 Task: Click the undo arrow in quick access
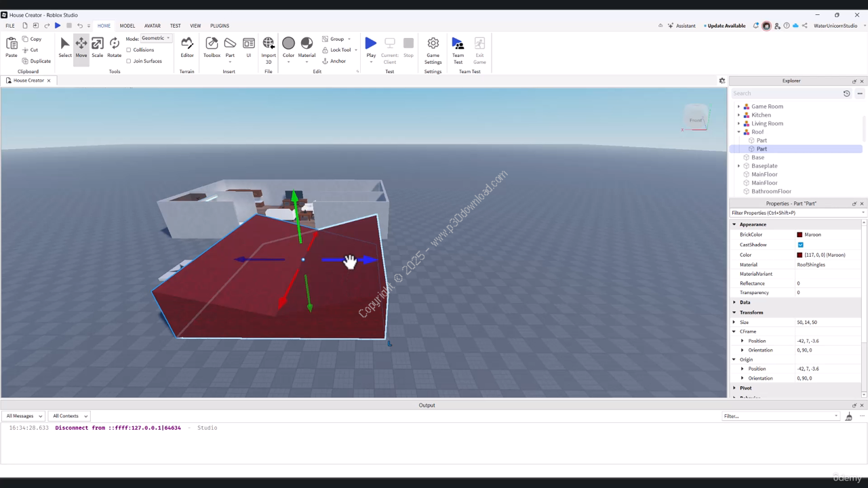coord(79,26)
